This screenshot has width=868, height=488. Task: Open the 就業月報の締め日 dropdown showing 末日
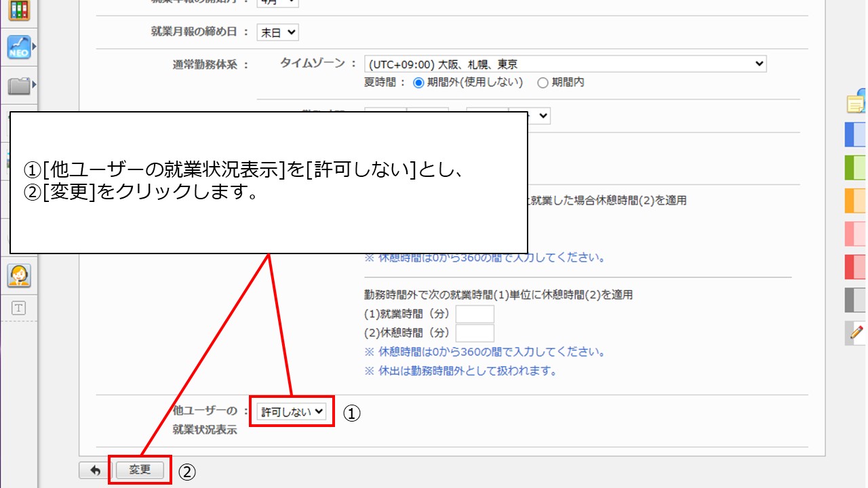[x=278, y=32]
